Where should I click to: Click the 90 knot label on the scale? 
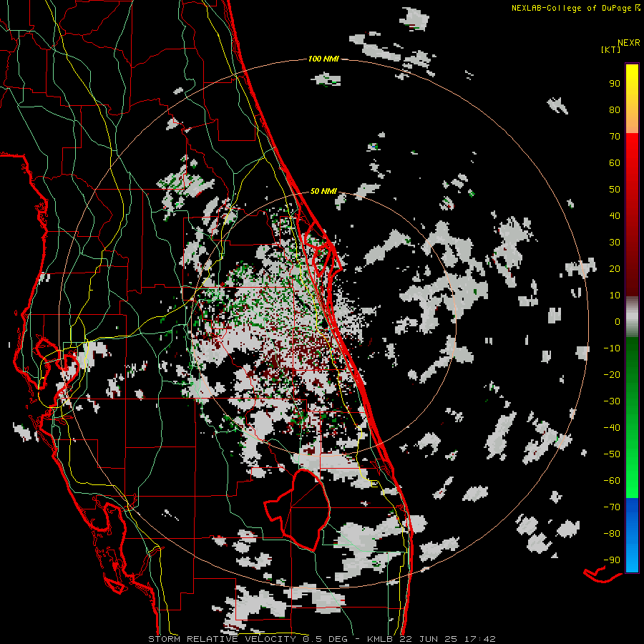tap(615, 84)
